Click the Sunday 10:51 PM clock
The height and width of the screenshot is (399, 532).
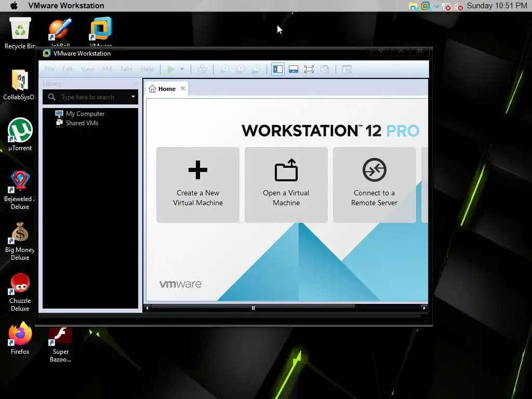[x=497, y=5]
